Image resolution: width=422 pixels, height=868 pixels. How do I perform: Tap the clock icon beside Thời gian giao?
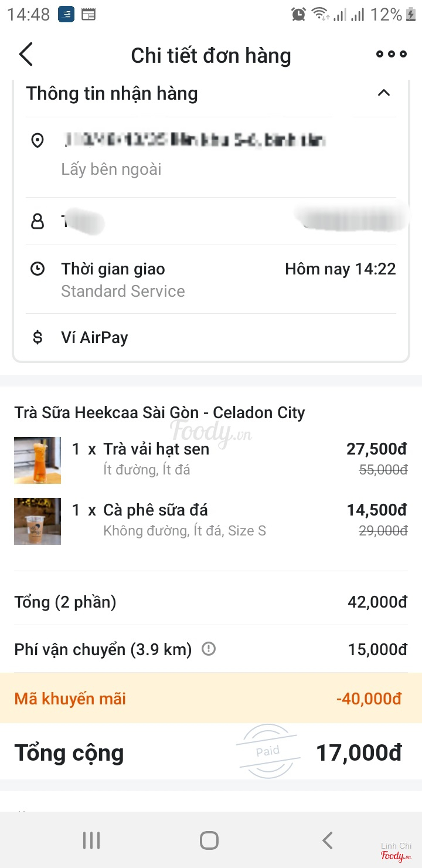pos(38,269)
